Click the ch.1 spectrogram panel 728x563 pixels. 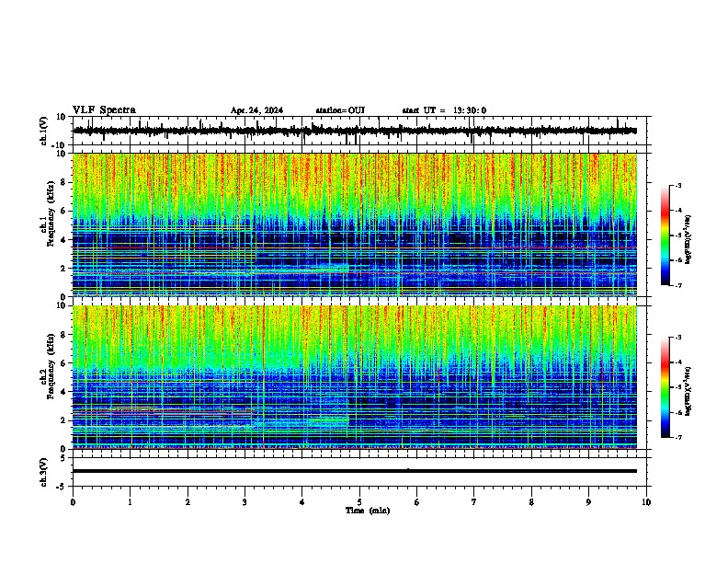[x=355, y=224]
